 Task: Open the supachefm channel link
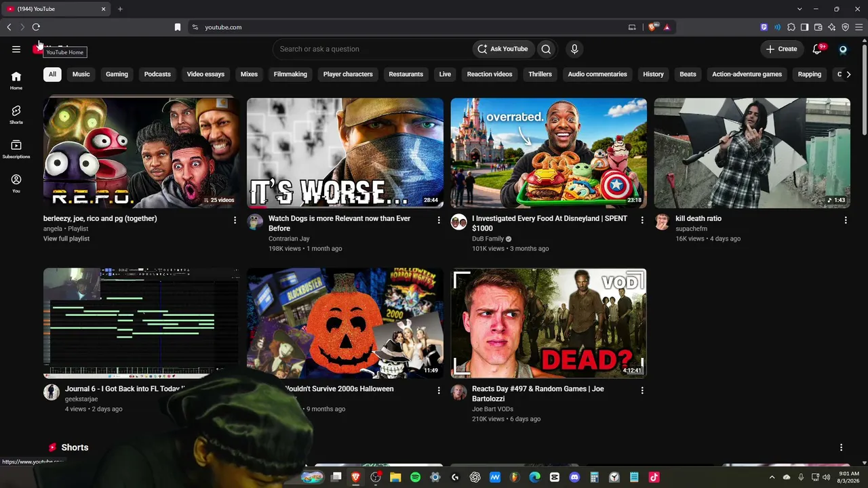click(691, 229)
